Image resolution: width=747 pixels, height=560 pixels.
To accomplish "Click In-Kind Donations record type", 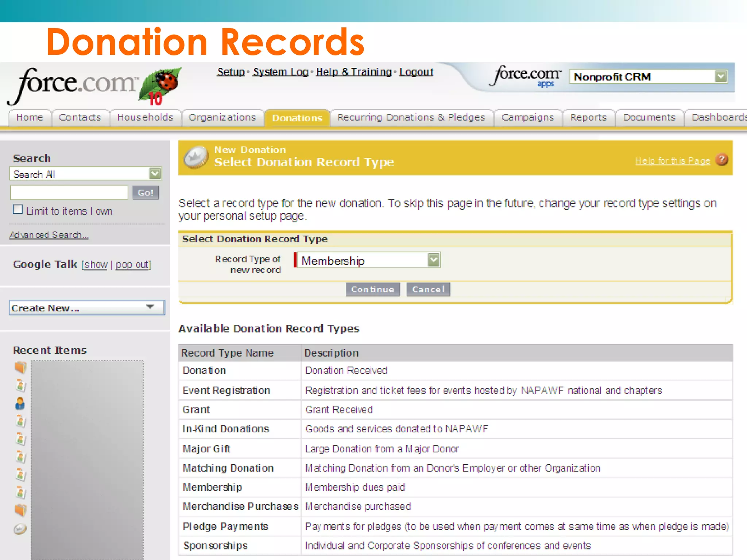I will [x=226, y=429].
